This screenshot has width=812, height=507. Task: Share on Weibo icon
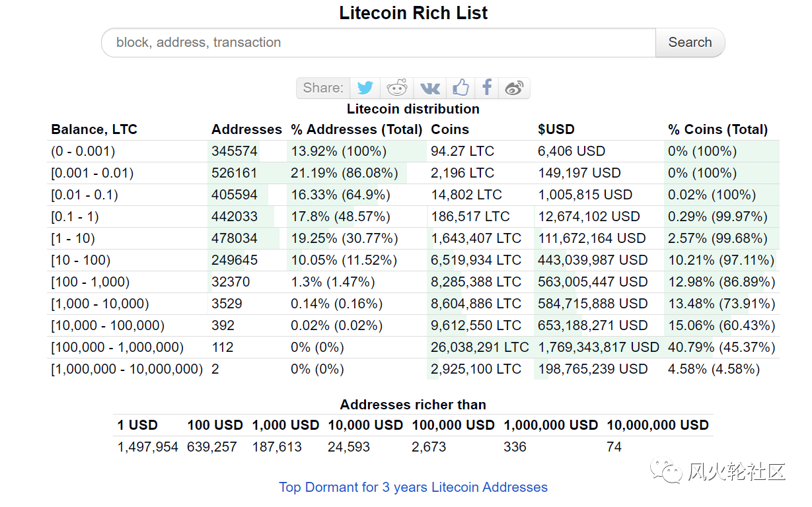click(x=514, y=88)
